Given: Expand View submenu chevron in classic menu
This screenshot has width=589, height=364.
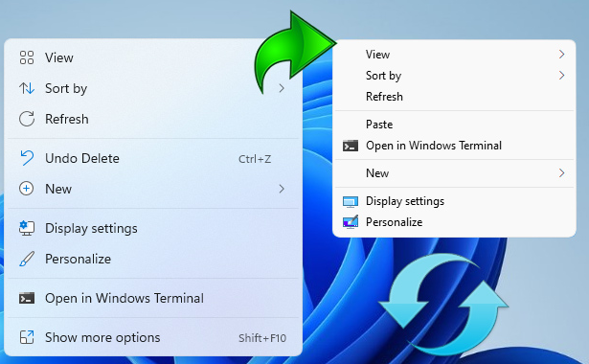Looking at the screenshot, I should pos(561,55).
